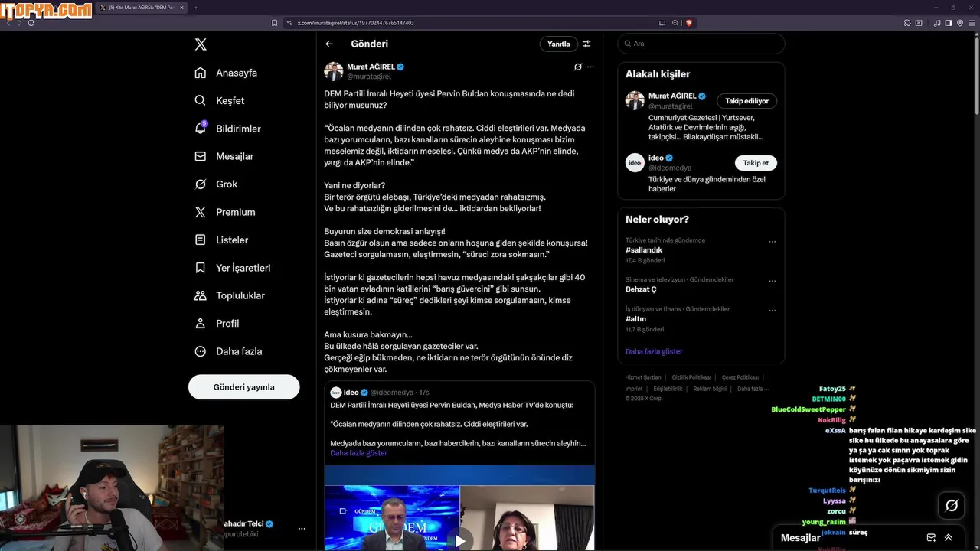Select the Murat AĞIREL X browser tab
This screenshot has width=980, height=551.
pyautogui.click(x=142, y=8)
